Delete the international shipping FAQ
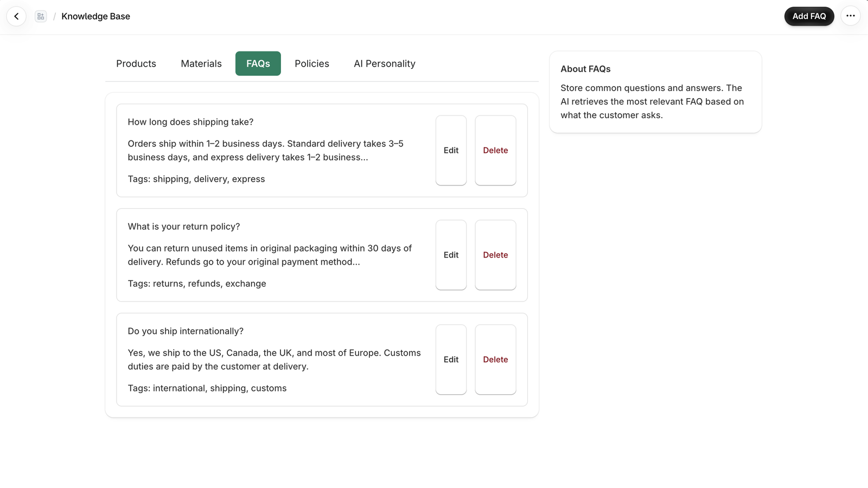This screenshot has width=868, height=488. click(x=495, y=359)
